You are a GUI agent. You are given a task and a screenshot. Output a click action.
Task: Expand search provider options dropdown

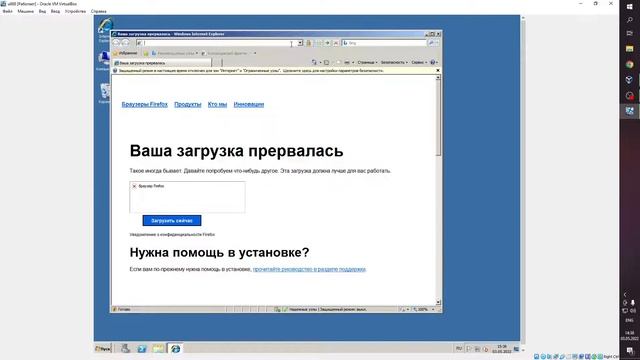437,43
